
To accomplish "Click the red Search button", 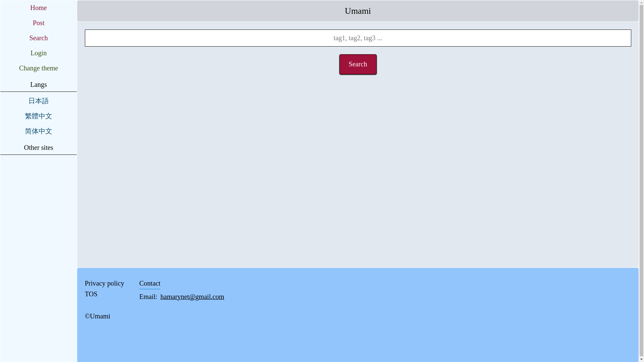I will [x=358, y=64].
